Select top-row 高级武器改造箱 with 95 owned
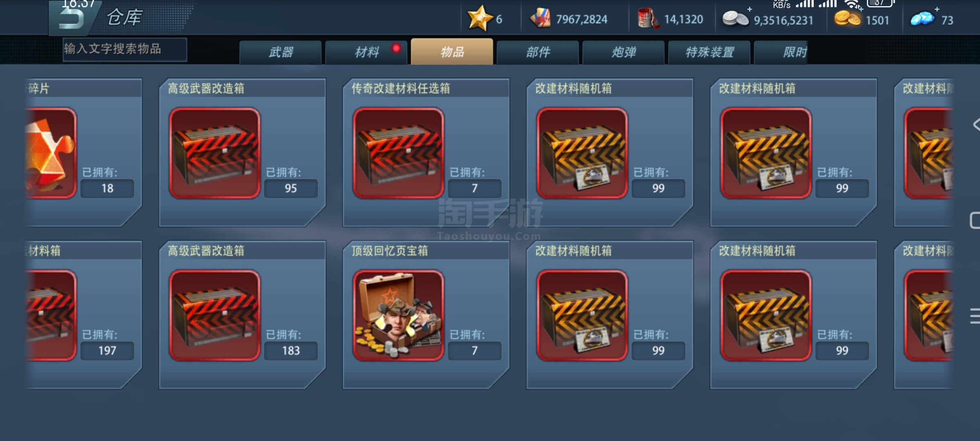Screen dimensions: 980x441 [242, 152]
